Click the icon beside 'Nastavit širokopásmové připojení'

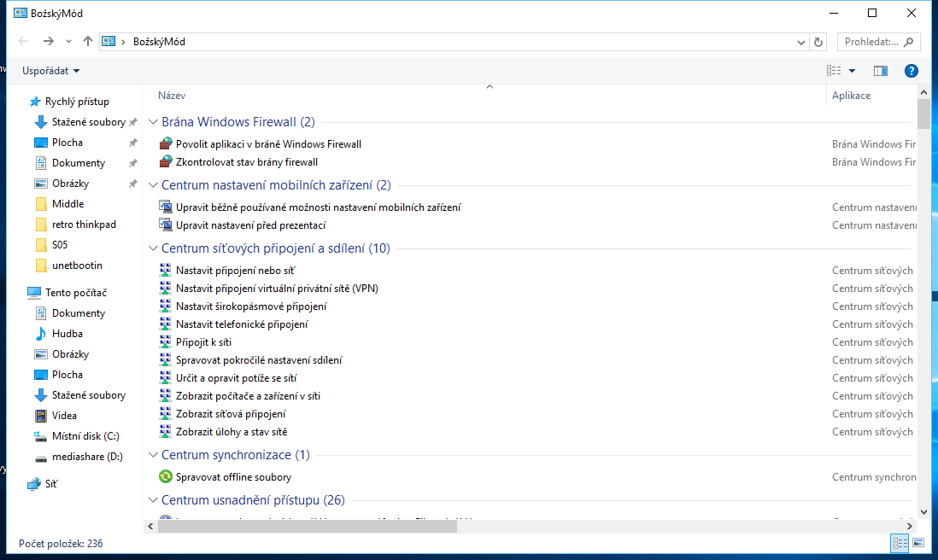pos(166,306)
